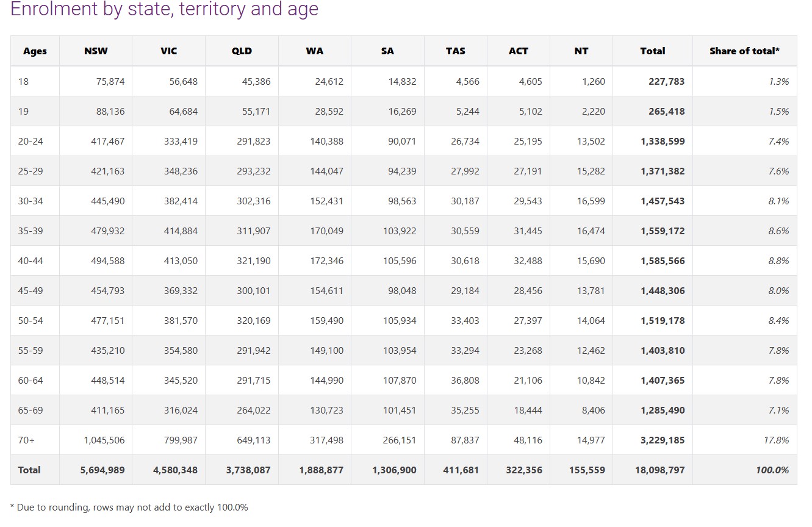Click the QLD 65-69 value 264,022
This screenshot has height=527, width=812.
tap(253, 410)
